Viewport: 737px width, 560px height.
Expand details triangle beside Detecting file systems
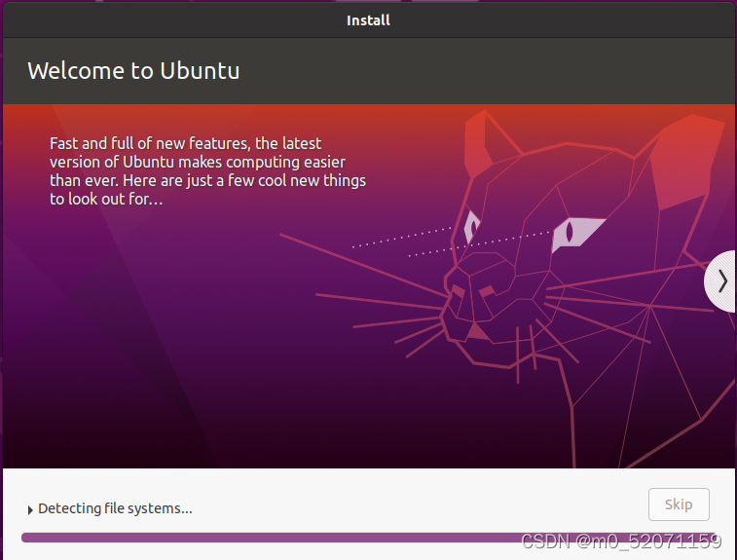tap(30, 509)
